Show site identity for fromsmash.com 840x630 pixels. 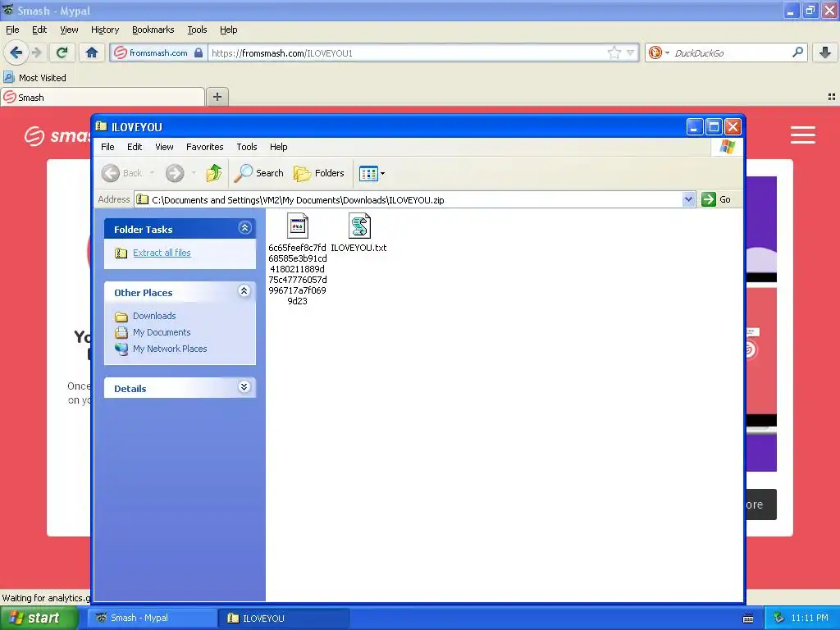tap(158, 52)
